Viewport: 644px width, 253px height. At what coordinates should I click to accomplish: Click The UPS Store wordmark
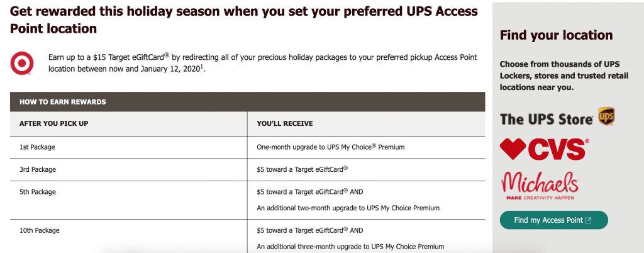[x=547, y=119]
